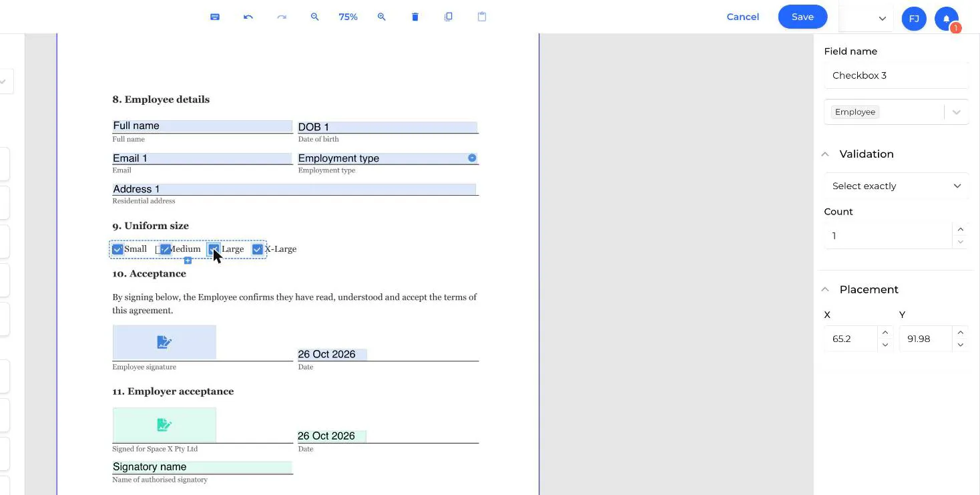Image resolution: width=980 pixels, height=495 pixels.
Task: Collapse the Validation section
Action: pos(825,154)
